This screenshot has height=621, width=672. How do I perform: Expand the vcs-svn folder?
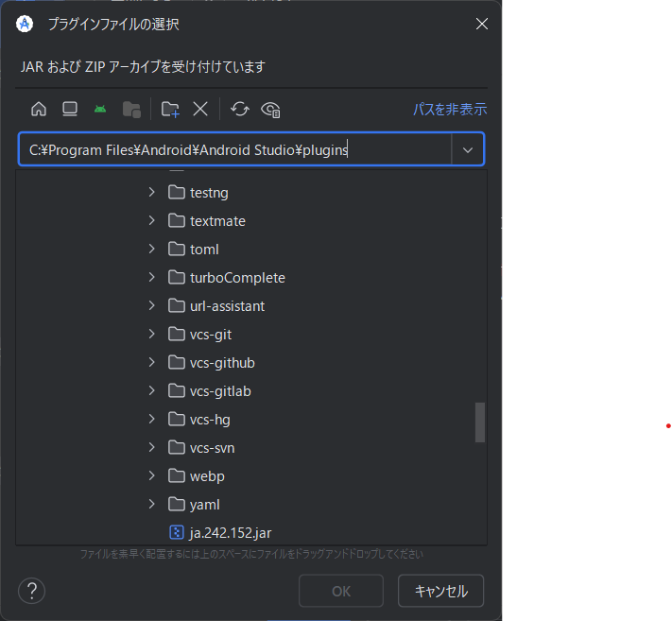point(152,447)
